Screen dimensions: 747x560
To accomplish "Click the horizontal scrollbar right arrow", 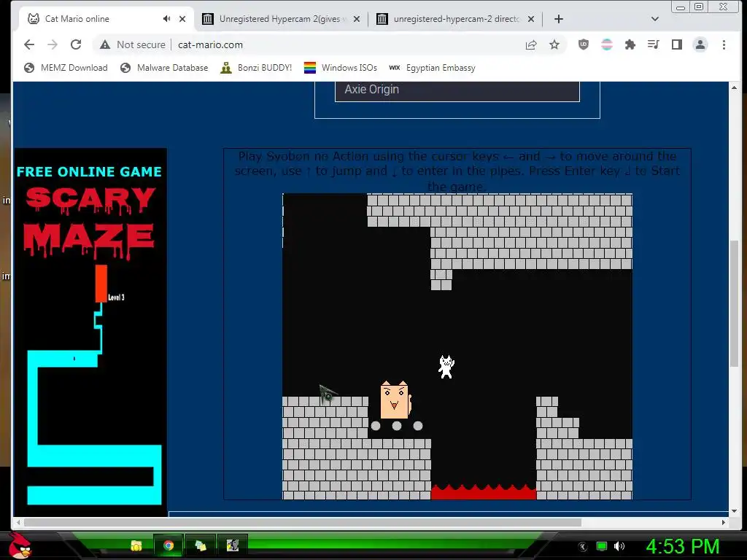I will tap(724, 522).
